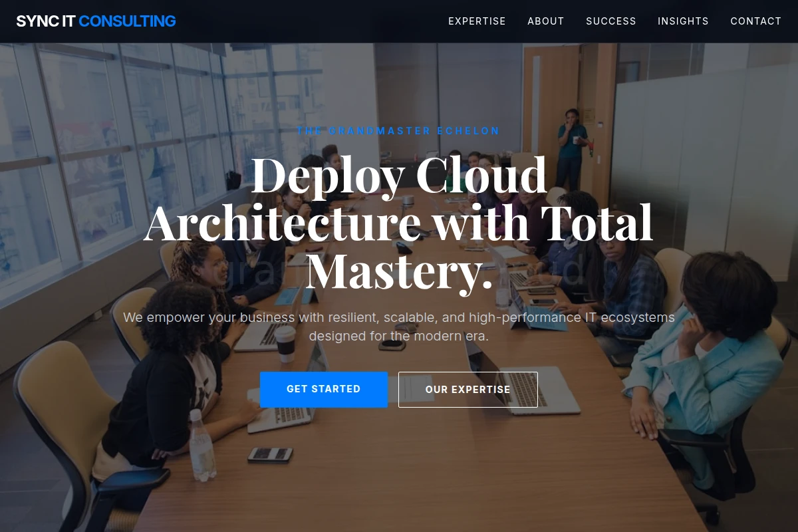This screenshot has height=532, width=798.
Task: Go to the Expertise nav item
Action: [477, 21]
